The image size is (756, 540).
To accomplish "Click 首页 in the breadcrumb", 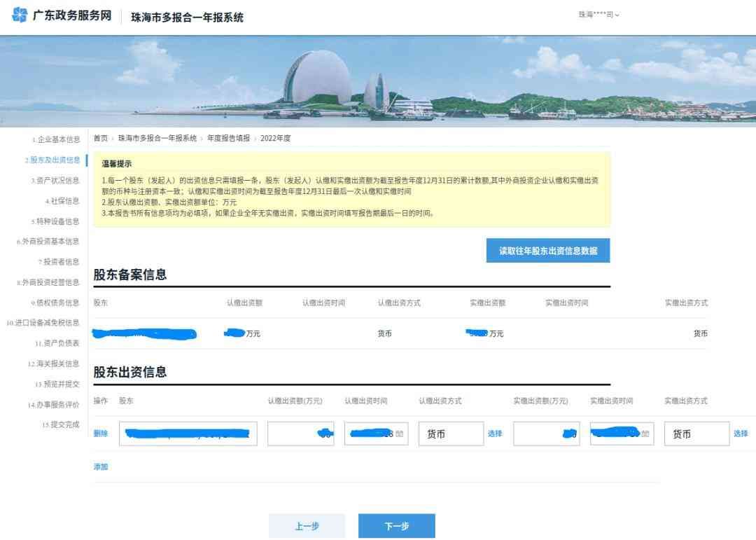I will point(101,138).
